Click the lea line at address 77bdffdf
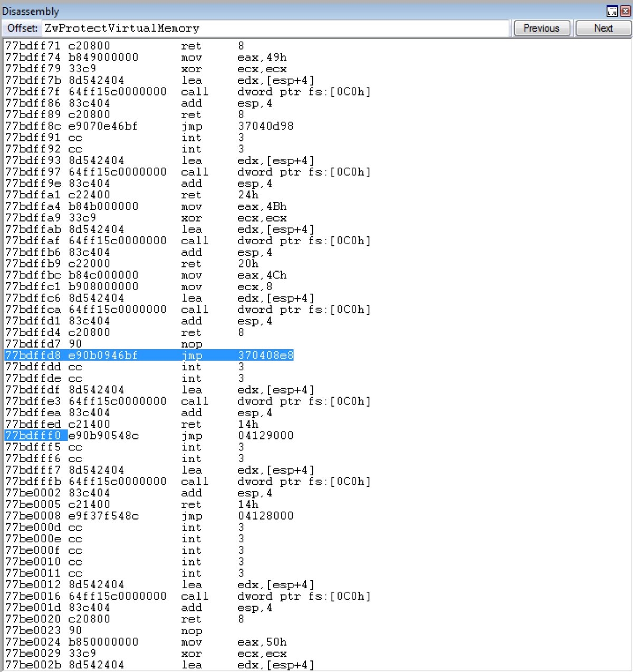 click(x=160, y=390)
